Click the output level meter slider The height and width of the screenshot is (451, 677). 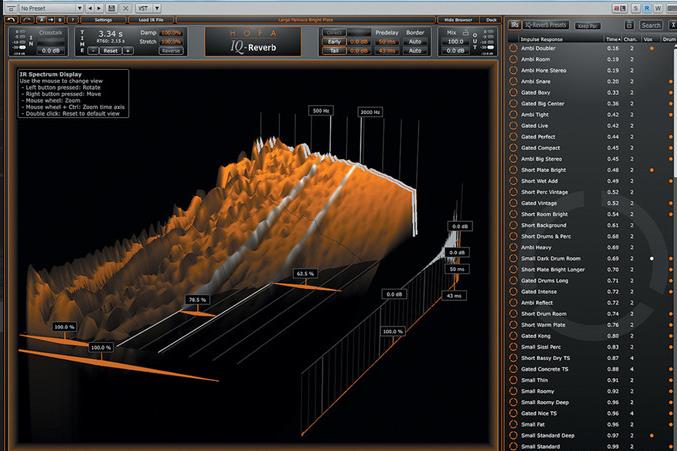490,47
